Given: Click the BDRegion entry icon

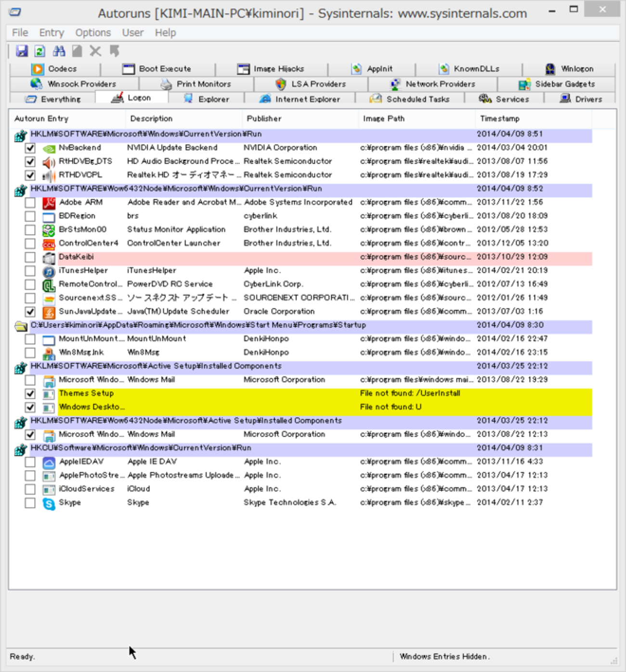Looking at the screenshot, I should (x=49, y=217).
